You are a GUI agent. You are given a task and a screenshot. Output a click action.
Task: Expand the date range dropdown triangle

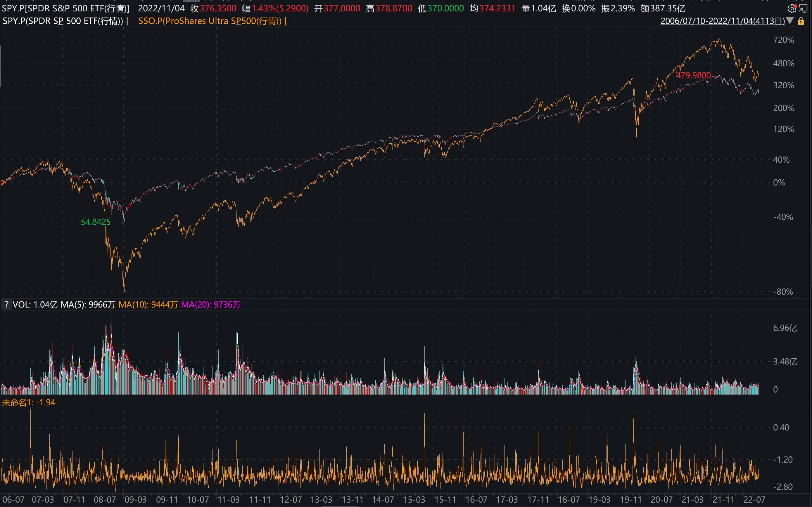pyautogui.click(x=790, y=21)
